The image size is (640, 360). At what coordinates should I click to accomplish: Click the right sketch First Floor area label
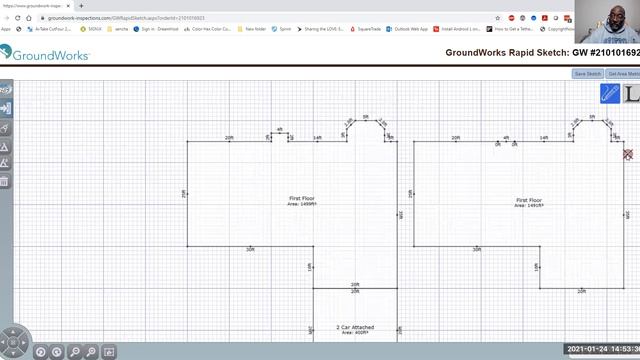(529, 202)
